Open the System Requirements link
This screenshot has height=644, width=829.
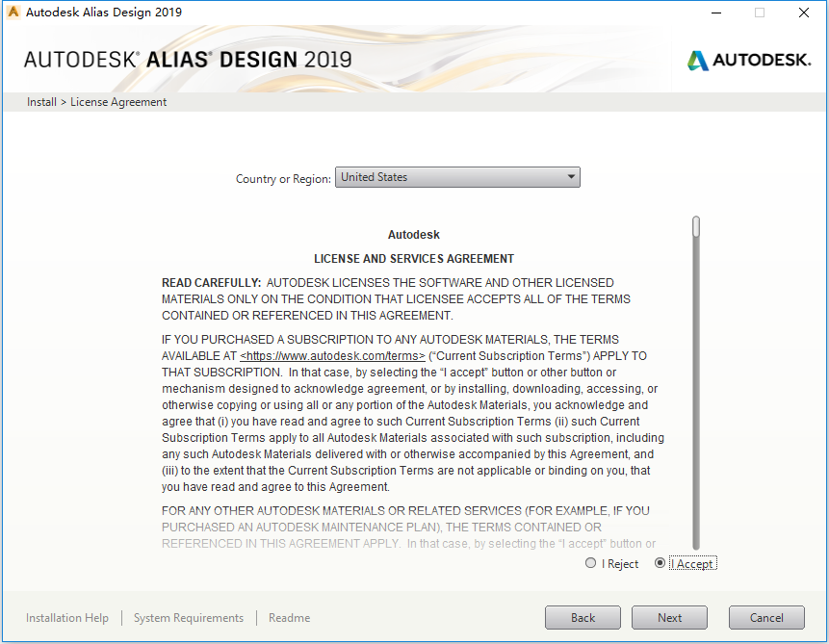(x=189, y=618)
